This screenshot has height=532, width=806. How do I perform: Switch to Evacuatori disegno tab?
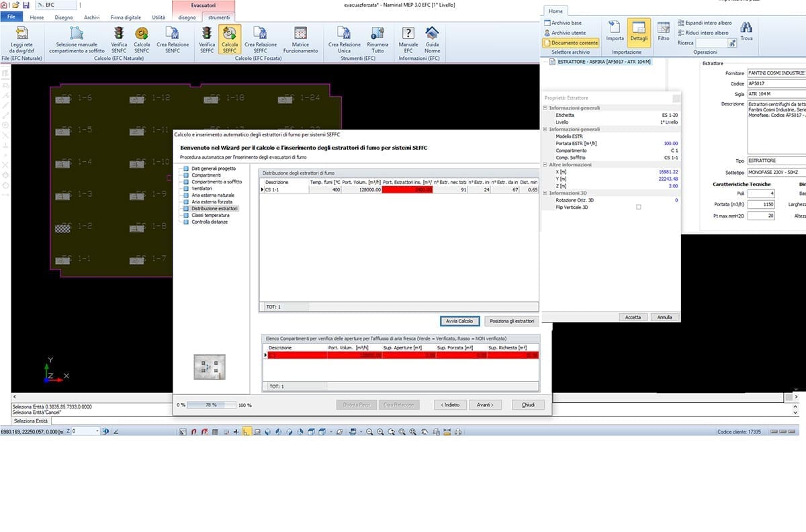point(188,17)
